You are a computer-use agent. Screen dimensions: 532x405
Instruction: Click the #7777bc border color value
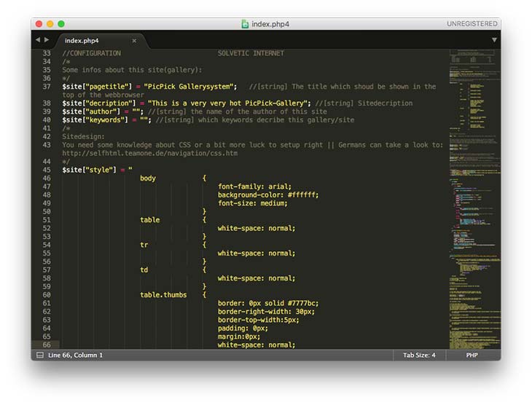(302, 303)
